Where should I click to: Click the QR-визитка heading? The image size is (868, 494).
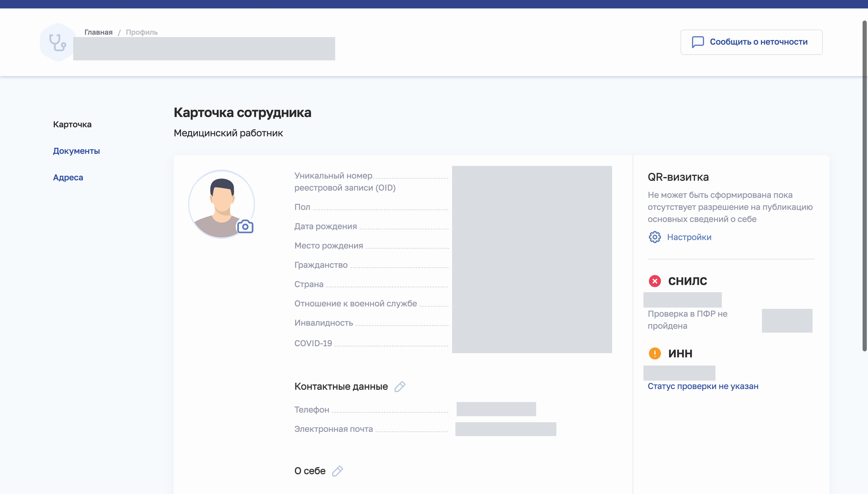pyautogui.click(x=678, y=177)
